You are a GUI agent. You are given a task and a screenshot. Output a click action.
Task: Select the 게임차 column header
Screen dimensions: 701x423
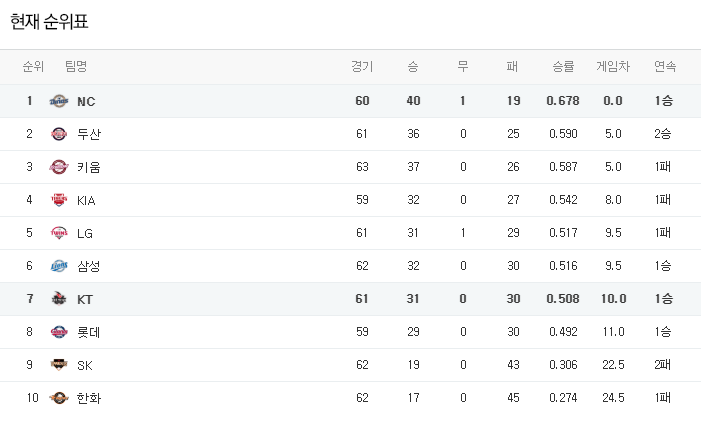(613, 67)
